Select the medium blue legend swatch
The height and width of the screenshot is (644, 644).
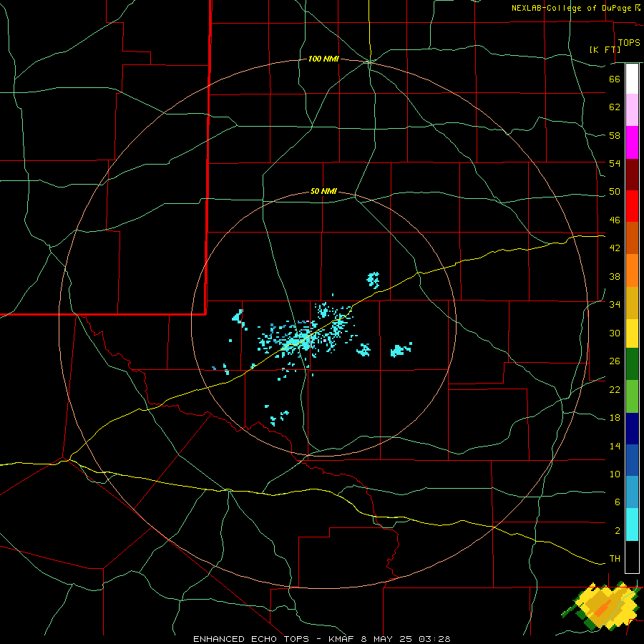[632, 460]
